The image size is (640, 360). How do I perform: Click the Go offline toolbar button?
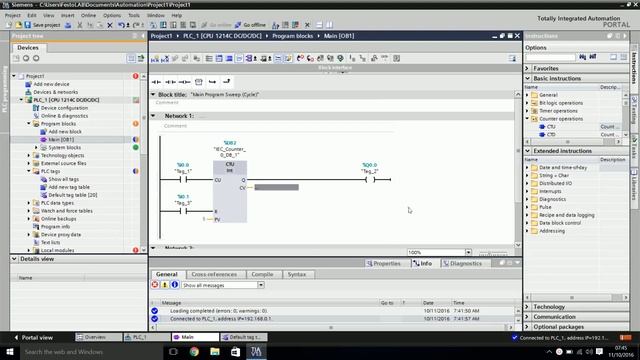pyautogui.click(x=250, y=25)
